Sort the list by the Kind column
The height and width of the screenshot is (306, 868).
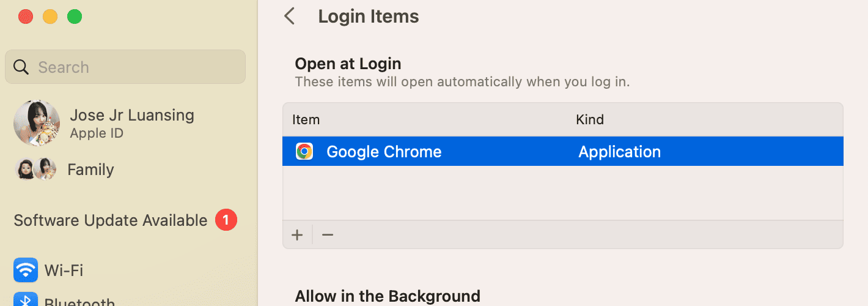[x=590, y=120]
